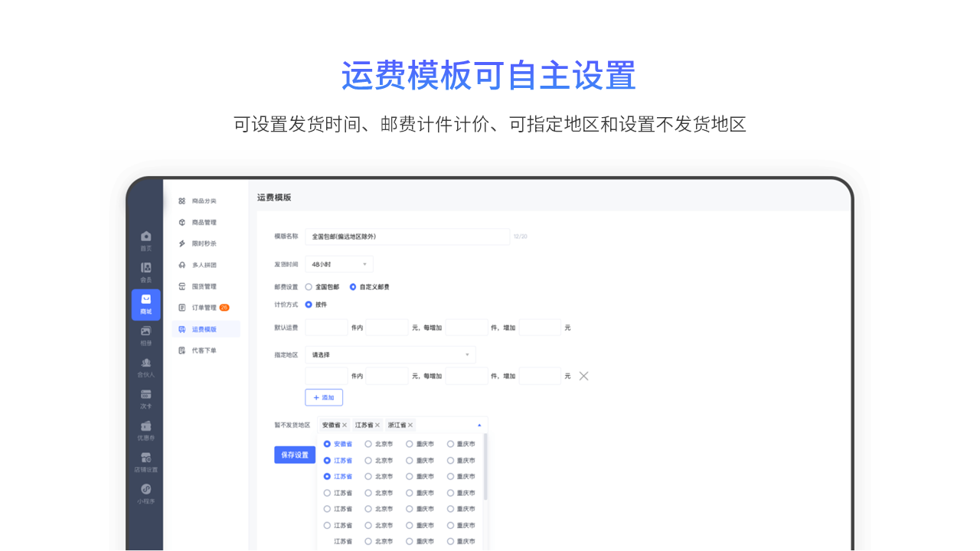This screenshot has width=980, height=551.
Task: Open 相册 album section in sidebar
Action: [145, 336]
